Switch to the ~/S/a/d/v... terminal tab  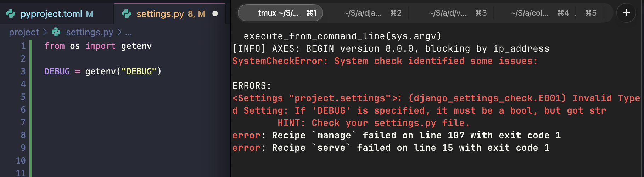point(457,13)
